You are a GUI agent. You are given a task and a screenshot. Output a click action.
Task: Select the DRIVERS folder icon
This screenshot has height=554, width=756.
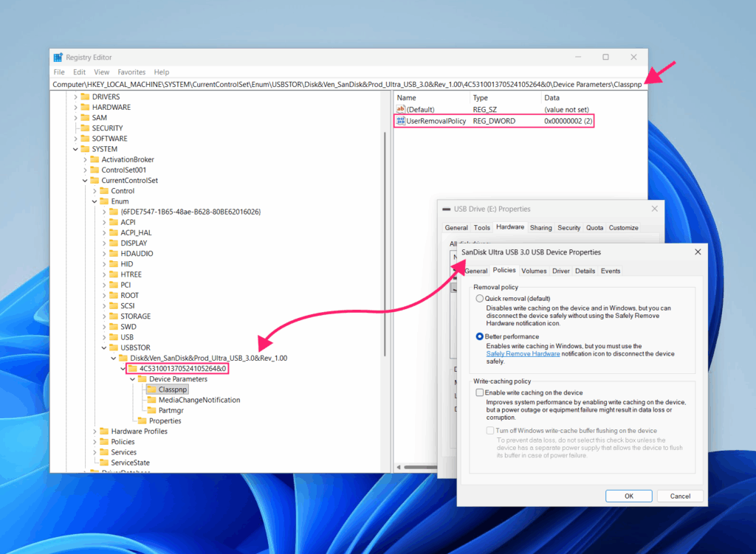coord(86,97)
